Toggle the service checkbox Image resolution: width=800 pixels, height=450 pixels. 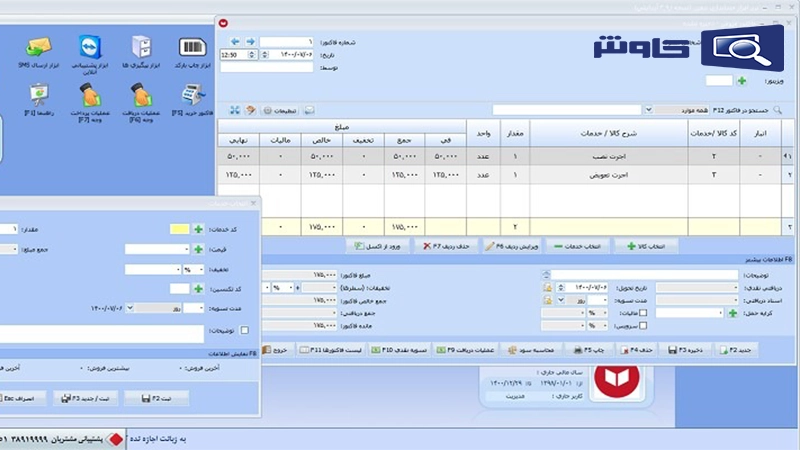643,326
